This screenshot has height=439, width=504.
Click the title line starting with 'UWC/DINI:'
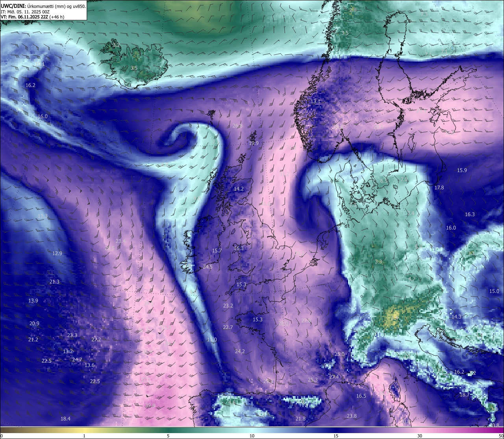click(43, 6)
